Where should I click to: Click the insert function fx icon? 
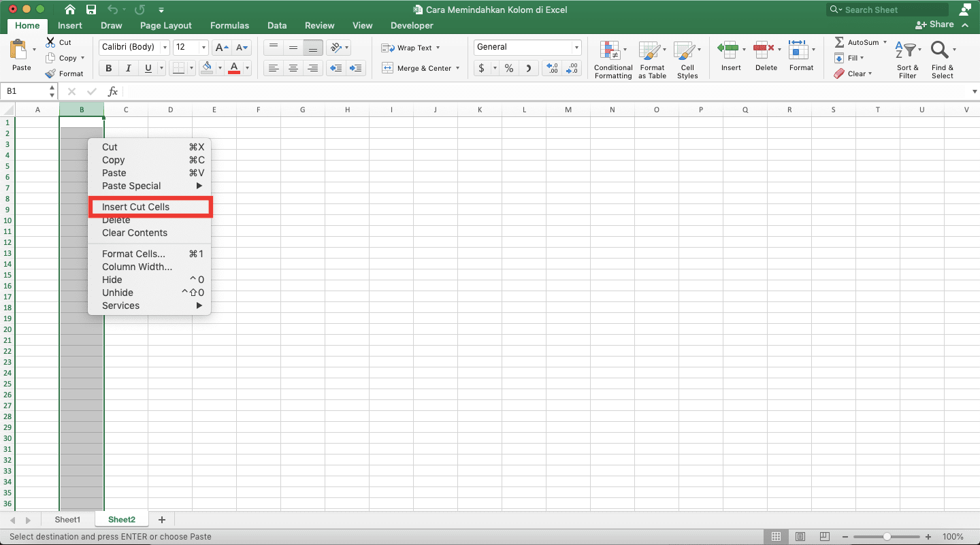coord(113,91)
